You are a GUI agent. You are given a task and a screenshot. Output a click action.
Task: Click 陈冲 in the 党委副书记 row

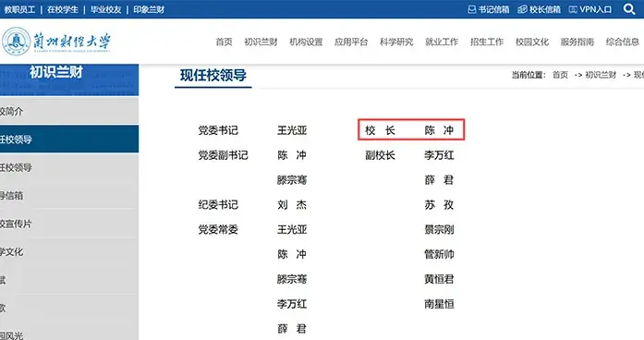(292, 155)
